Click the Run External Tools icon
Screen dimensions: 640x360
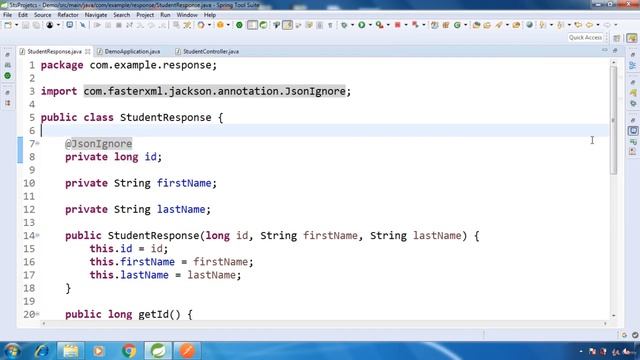point(380,25)
